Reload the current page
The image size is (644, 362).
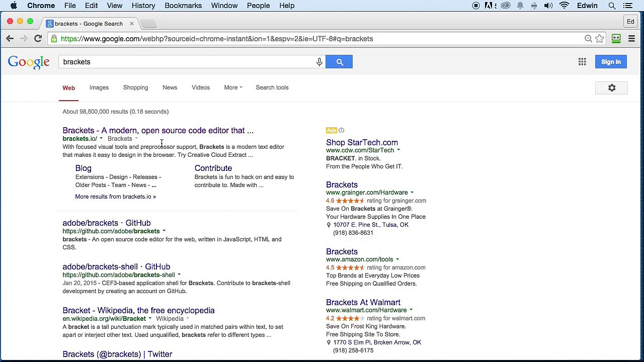[38, 39]
